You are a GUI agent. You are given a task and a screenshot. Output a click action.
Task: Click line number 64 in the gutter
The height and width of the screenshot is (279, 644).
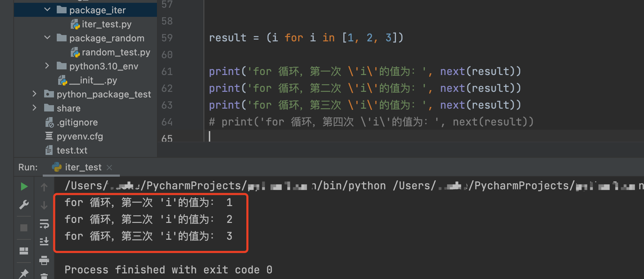tap(167, 122)
